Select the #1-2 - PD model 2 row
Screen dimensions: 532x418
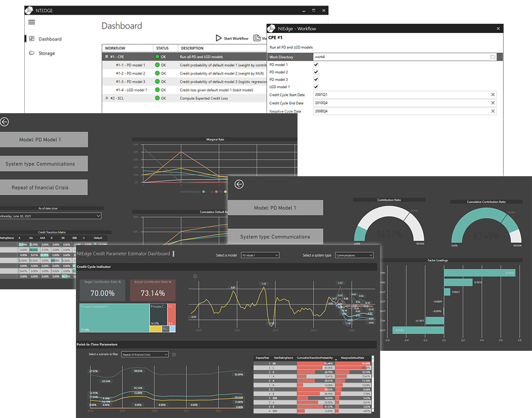pyautogui.click(x=184, y=73)
